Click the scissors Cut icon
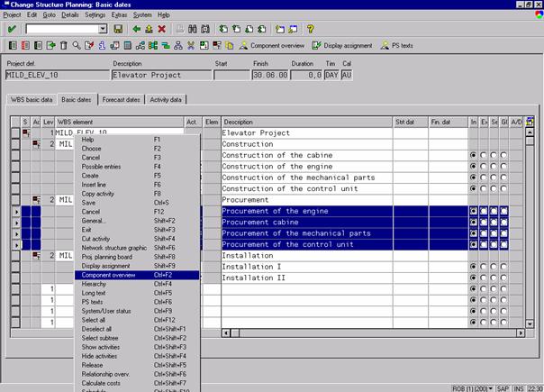The width and height of the screenshot is (544, 392). [x=191, y=45]
